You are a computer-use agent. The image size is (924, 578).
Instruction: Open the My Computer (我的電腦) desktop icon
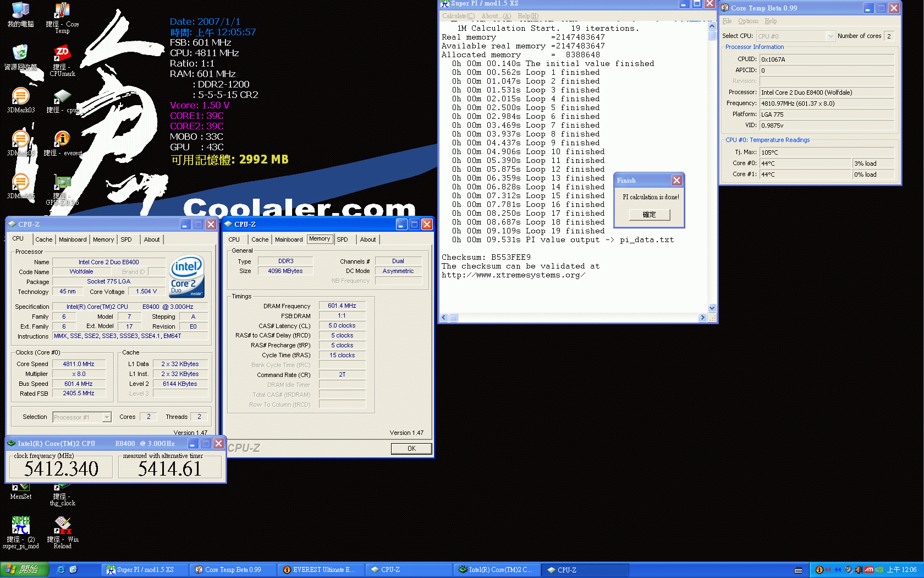point(20,15)
